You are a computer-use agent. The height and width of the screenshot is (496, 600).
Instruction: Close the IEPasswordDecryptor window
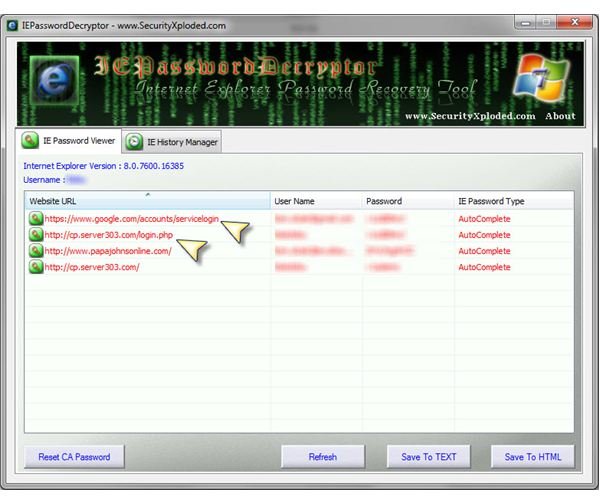pyautogui.click(x=574, y=23)
